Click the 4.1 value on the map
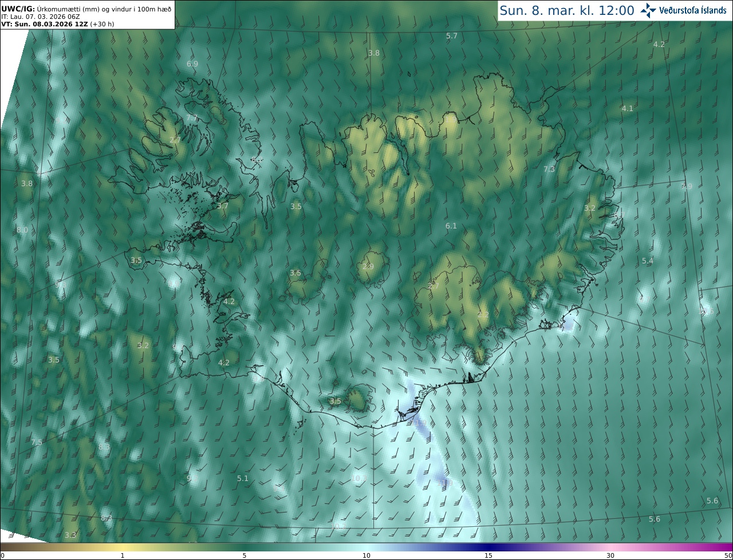The height and width of the screenshot is (560, 733). 628,109
